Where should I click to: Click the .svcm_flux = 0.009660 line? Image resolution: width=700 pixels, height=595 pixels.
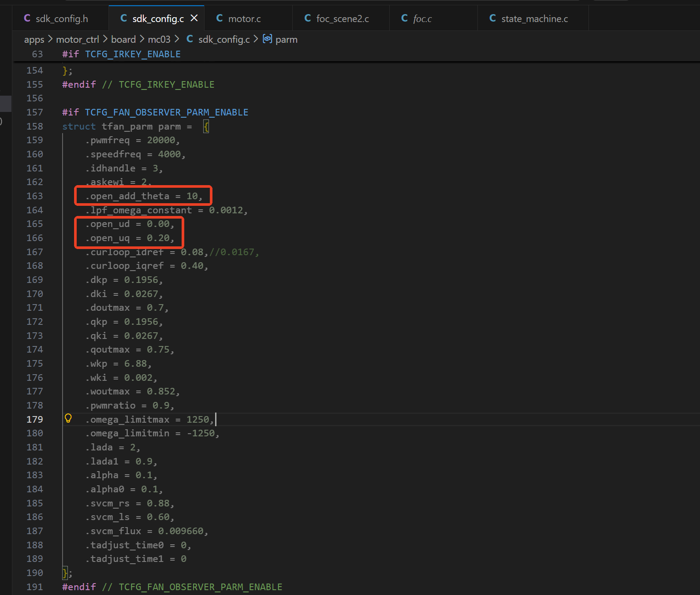point(147,531)
